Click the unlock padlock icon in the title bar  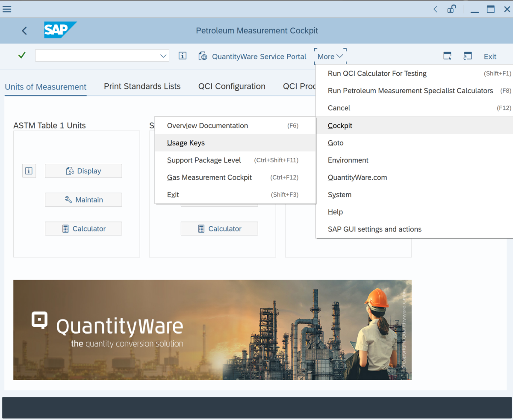[x=451, y=9]
